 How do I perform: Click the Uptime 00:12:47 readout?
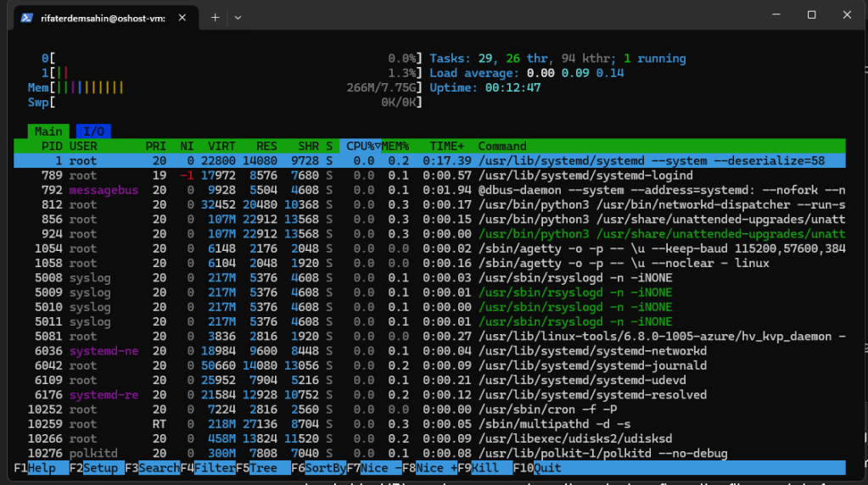(x=485, y=88)
